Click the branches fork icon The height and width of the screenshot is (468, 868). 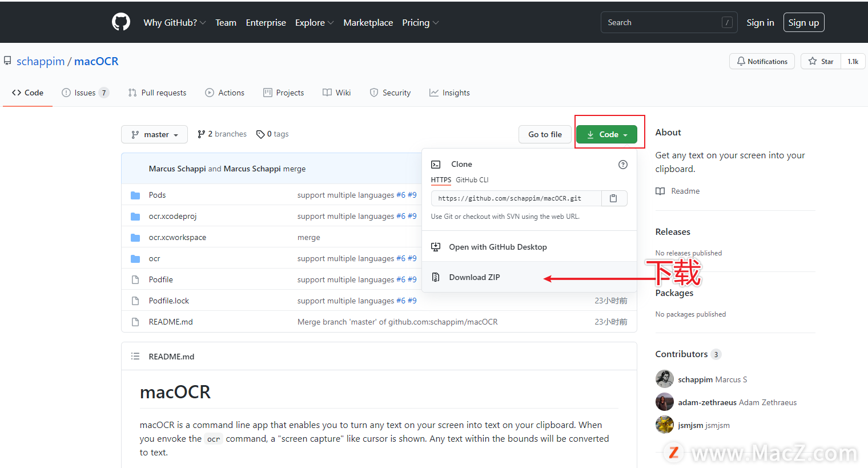[x=201, y=134]
